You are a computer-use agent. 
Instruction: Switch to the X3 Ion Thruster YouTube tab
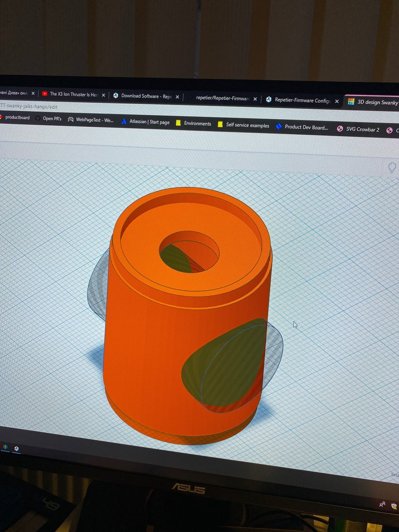tap(73, 94)
